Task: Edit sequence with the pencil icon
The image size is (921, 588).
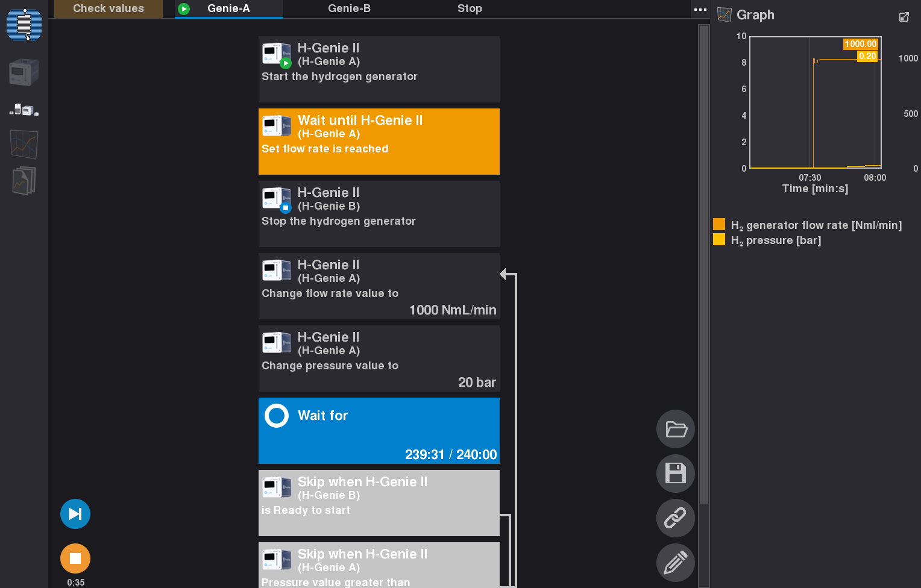Action: (x=676, y=563)
